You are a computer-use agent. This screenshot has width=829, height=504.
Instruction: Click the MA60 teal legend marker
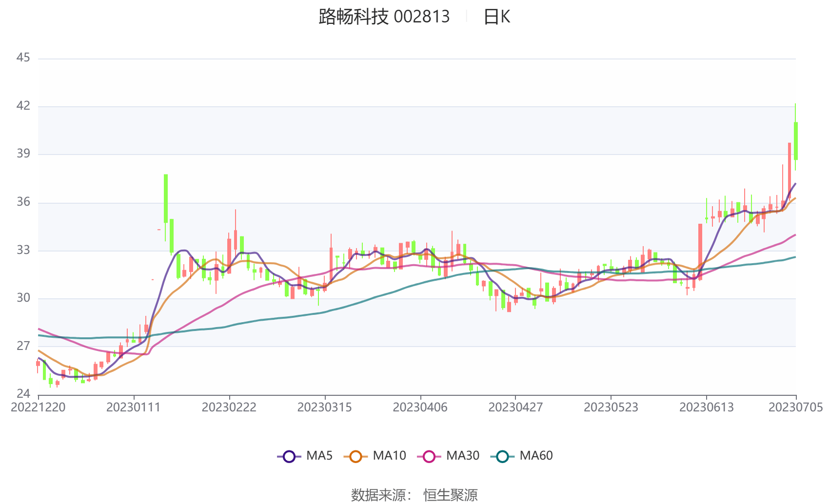[502, 457]
